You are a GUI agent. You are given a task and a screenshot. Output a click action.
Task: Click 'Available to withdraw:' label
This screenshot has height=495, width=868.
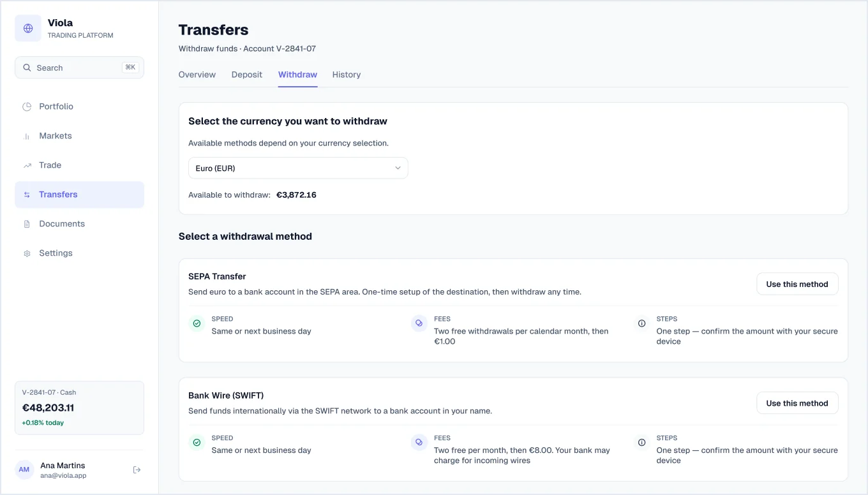coord(230,195)
